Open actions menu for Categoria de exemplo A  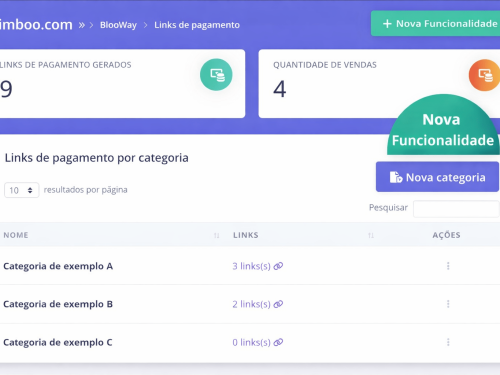point(448,266)
